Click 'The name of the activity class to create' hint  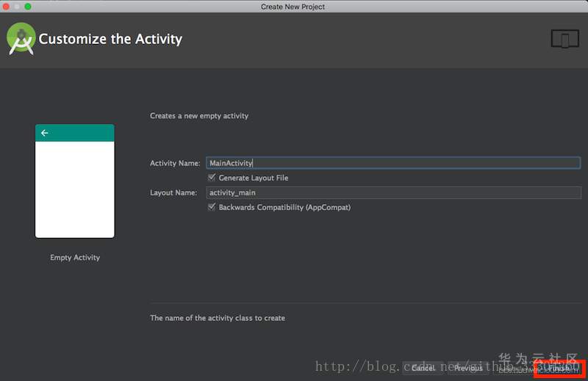click(x=218, y=318)
